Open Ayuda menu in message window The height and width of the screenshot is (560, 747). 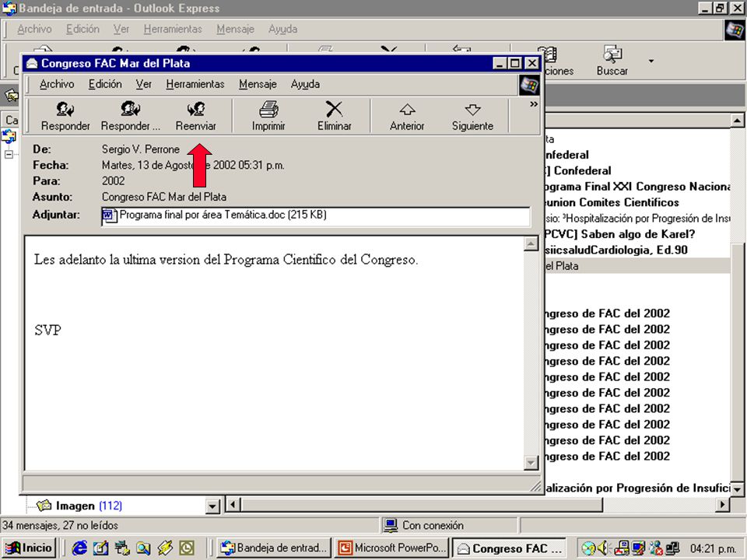(x=305, y=84)
